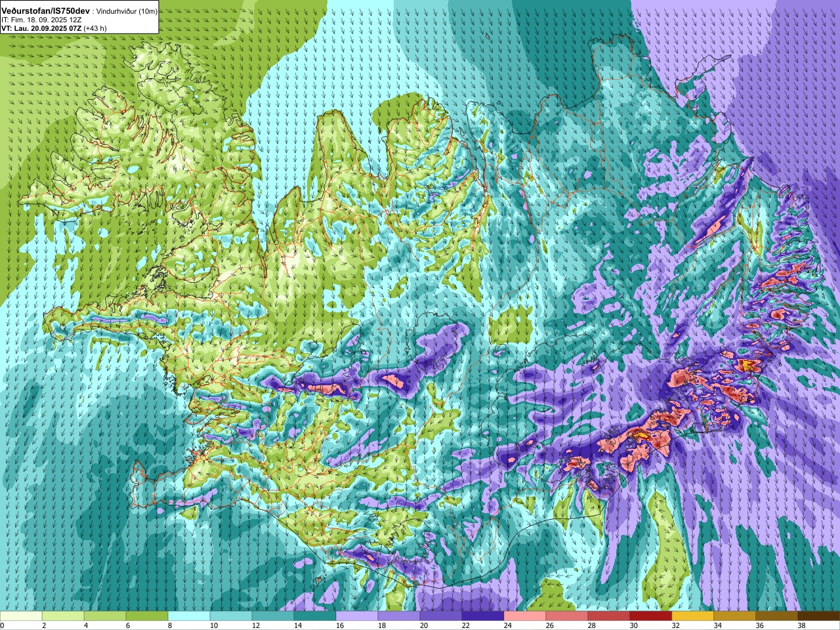Click the legend scale number 20

424,625
